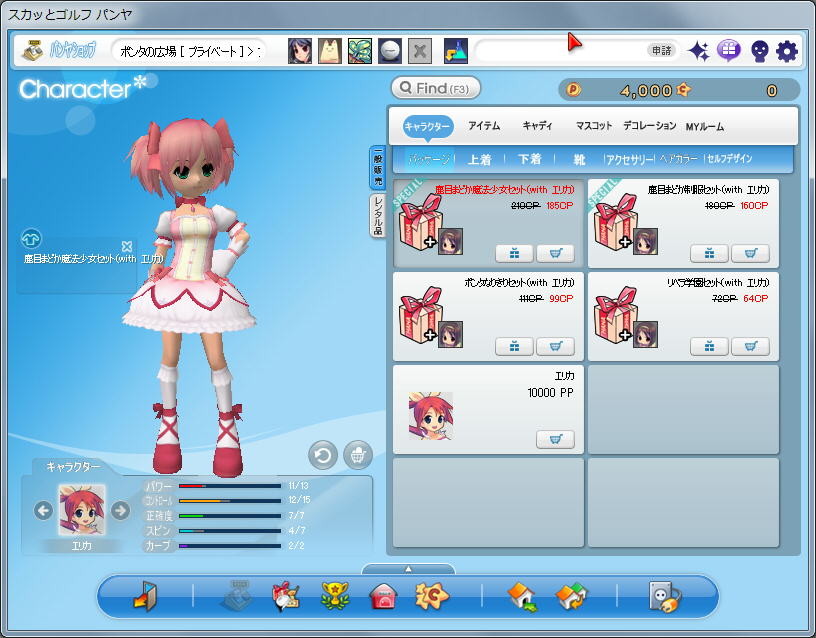Select the アイテム shop tab
The height and width of the screenshot is (638, 816).
coord(484,126)
